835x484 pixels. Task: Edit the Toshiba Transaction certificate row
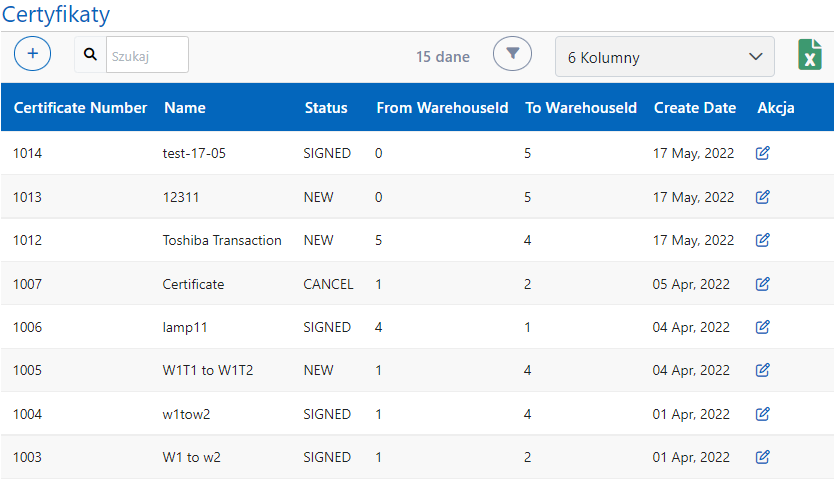(763, 240)
